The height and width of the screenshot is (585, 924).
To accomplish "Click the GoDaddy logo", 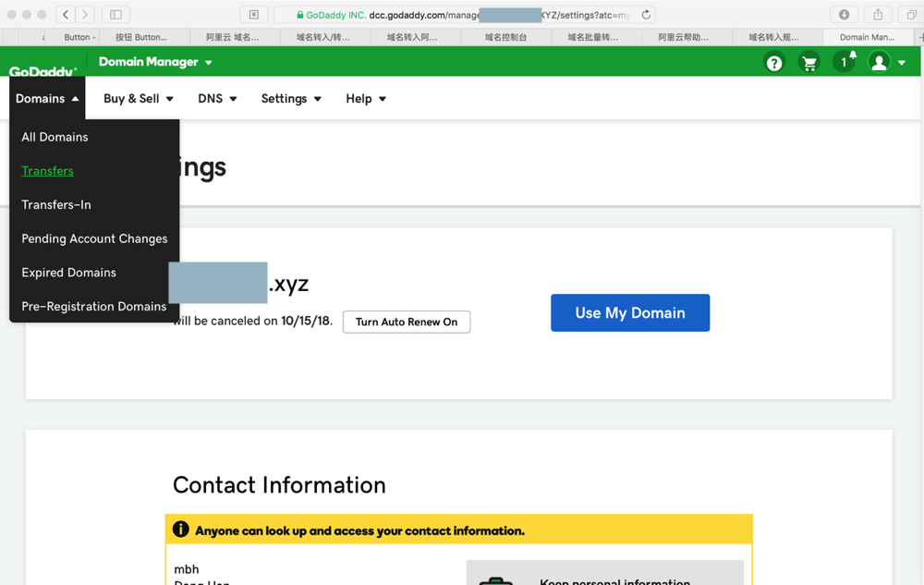I will [43, 70].
